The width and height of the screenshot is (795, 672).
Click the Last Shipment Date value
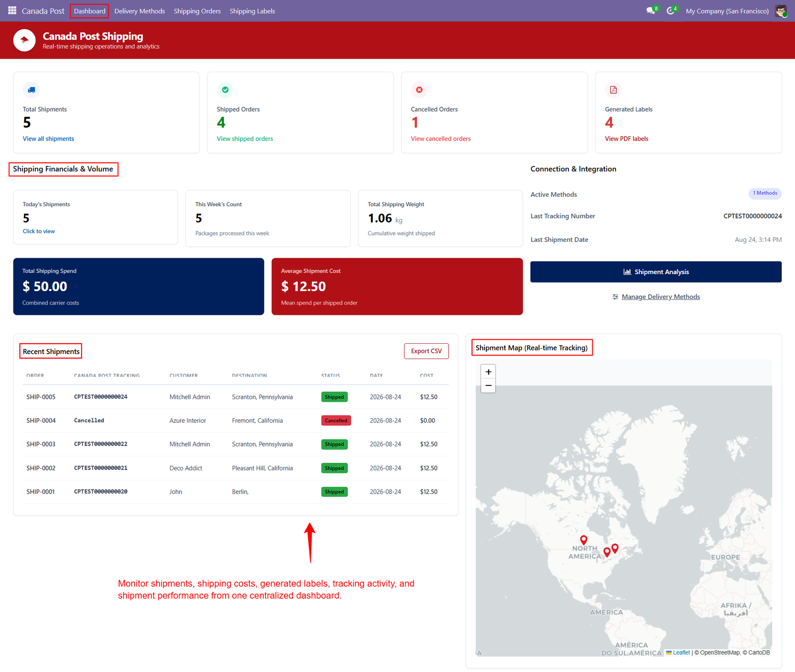[x=758, y=239]
